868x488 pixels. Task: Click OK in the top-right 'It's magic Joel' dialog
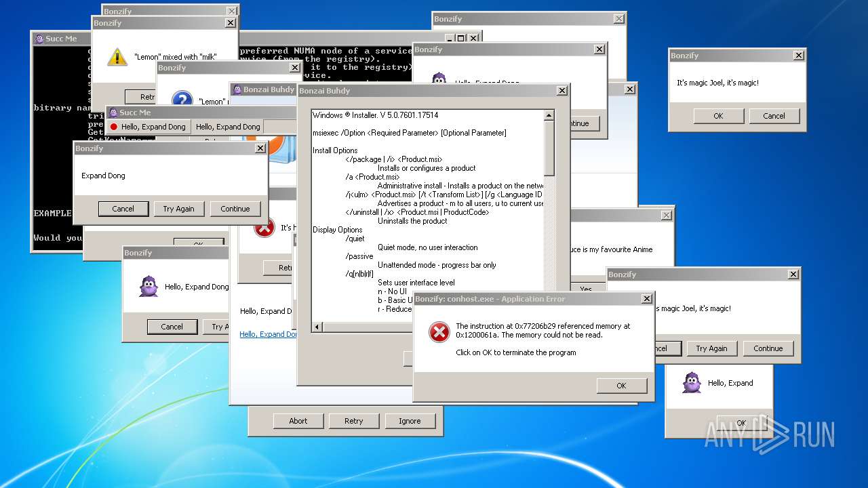pyautogui.click(x=718, y=116)
